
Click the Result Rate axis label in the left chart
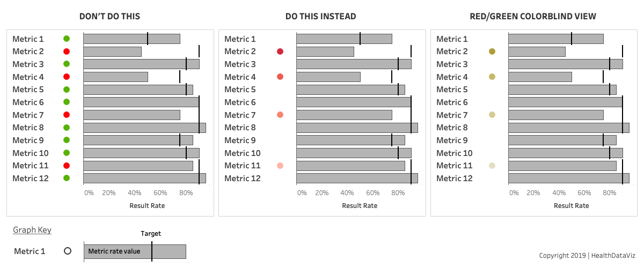[147, 205]
